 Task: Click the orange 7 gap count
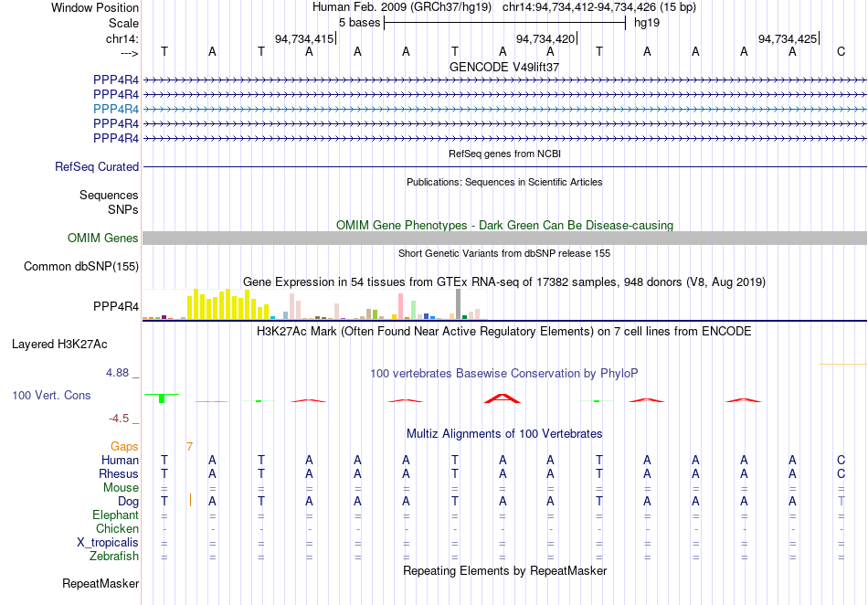pos(189,447)
